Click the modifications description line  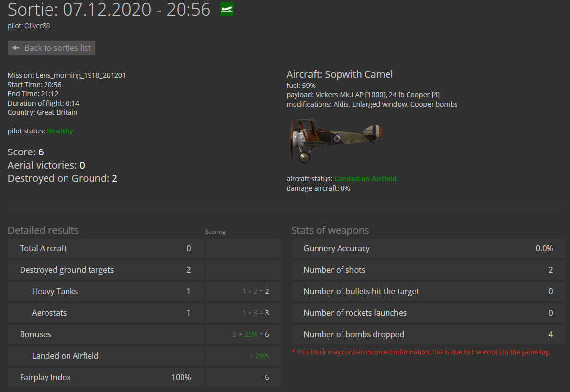coord(372,104)
